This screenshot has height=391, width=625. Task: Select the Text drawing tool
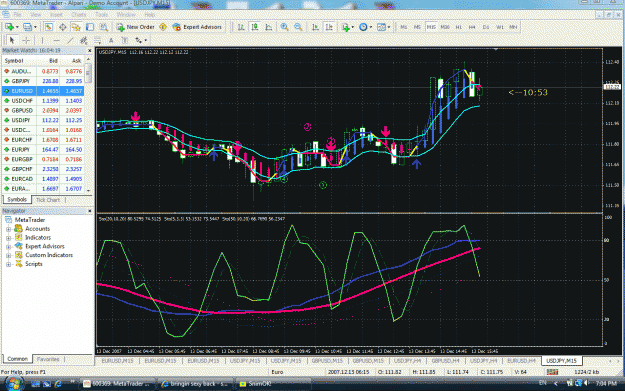pyautogui.click(x=111, y=40)
